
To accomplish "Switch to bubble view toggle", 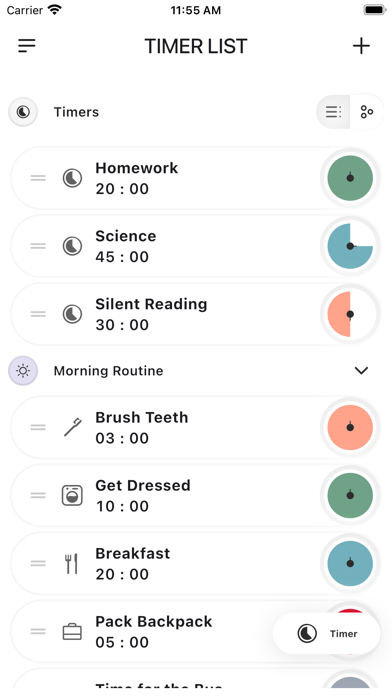I will point(367,112).
